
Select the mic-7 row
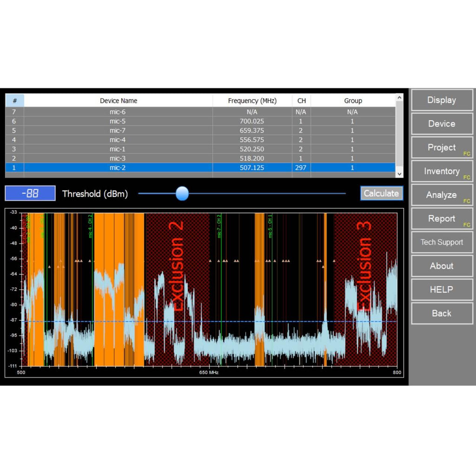coord(200,131)
